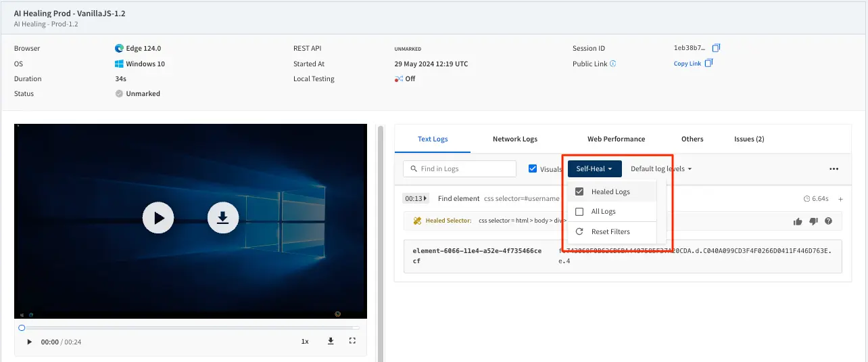Image resolution: width=868 pixels, height=362 pixels.
Task: Expand the Find element log row
Action: click(840, 199)
